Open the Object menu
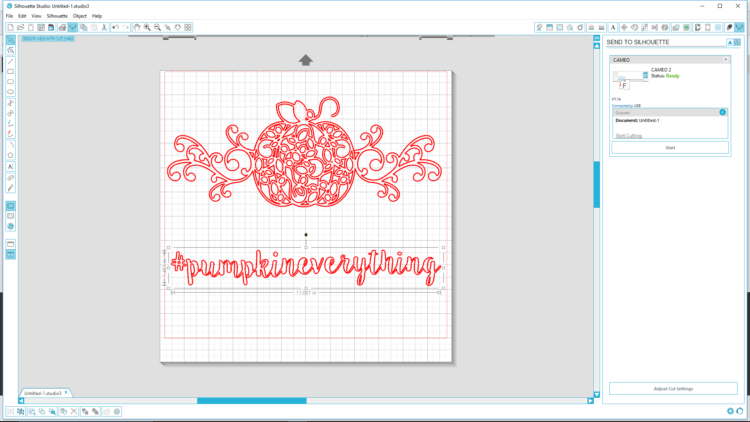750x422 pixels. pyautogui.click(x=79, y=16)
